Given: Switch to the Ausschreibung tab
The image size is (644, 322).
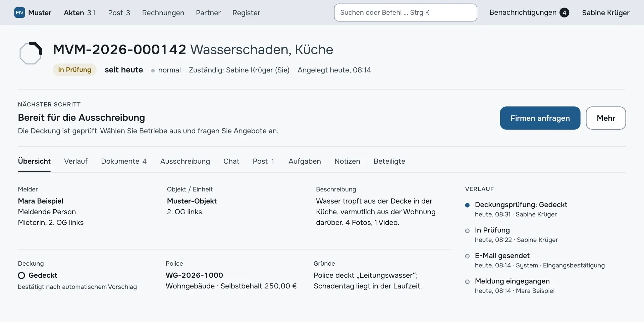Looking at the screenshot, I should (185, 161).
